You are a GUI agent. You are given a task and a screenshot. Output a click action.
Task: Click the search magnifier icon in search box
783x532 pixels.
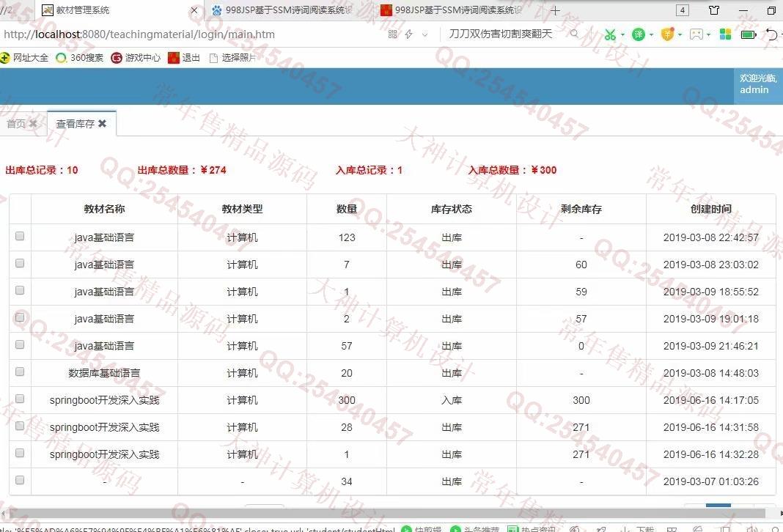pyautogui.click(x=574, y=34)
